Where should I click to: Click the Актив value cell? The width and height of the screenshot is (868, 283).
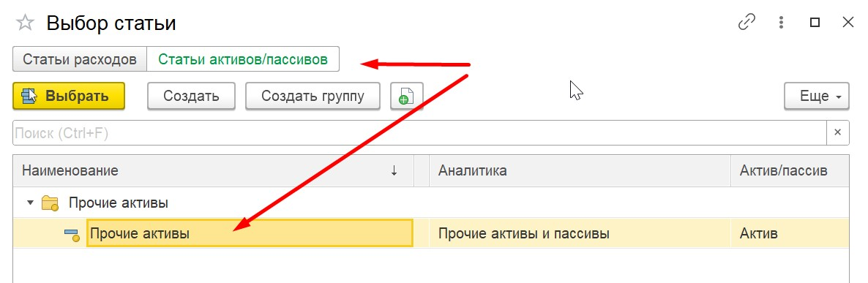click(790, 233)
